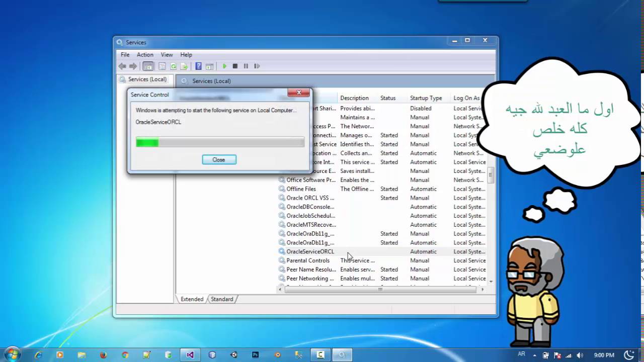This screenshot has width=644, height=362.
Task: Select the OracleMTSRecove... service row
Action: click(x=382, y=225)
